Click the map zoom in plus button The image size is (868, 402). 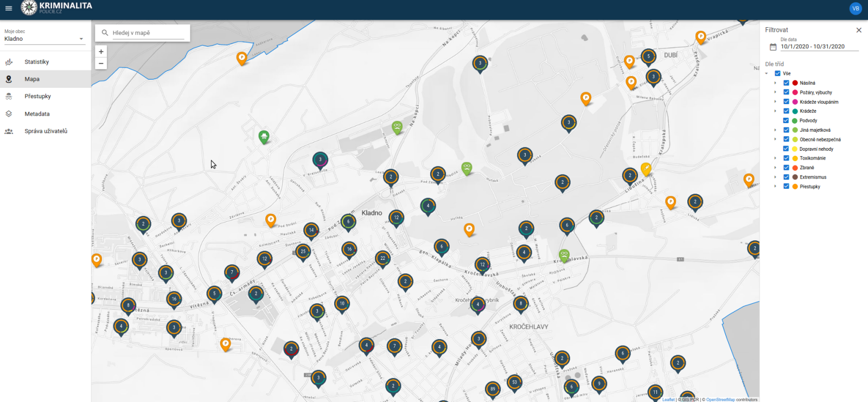point(101,52)
